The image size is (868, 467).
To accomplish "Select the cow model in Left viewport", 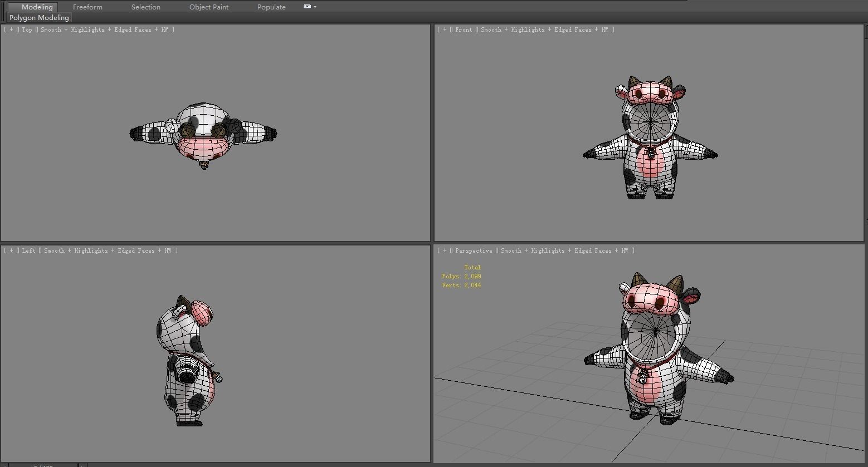I will pyautogui.click(x=188, y=362).
